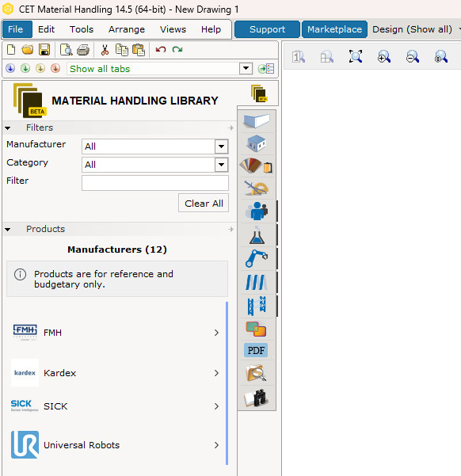Viewport: 461px width, 476px height.
Task: Open the SICK manufacturer entry
Action: pos(116,406)
